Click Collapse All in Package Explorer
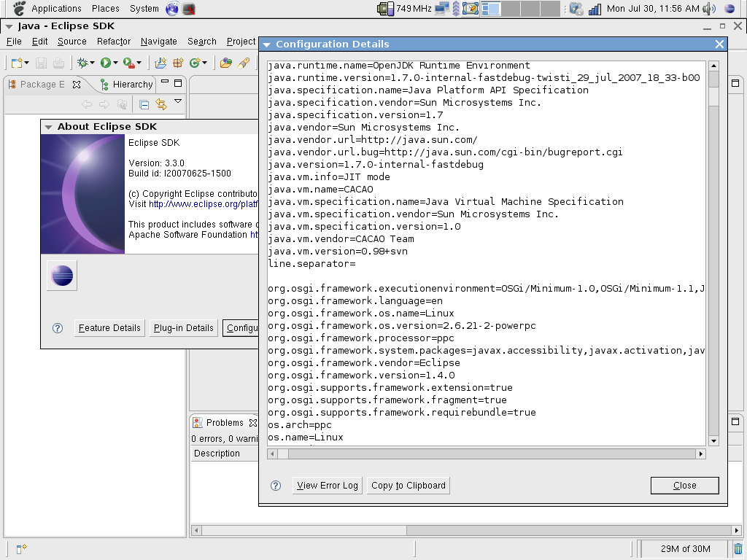 tap(144, 104)
